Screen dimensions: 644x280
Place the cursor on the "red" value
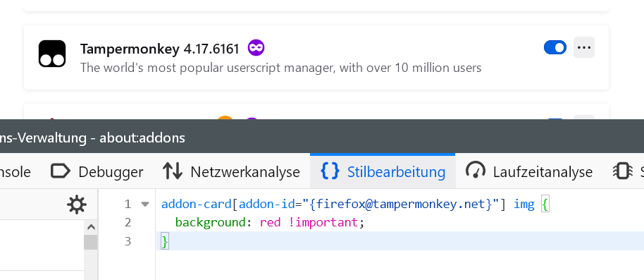click(x=271, y=223)
